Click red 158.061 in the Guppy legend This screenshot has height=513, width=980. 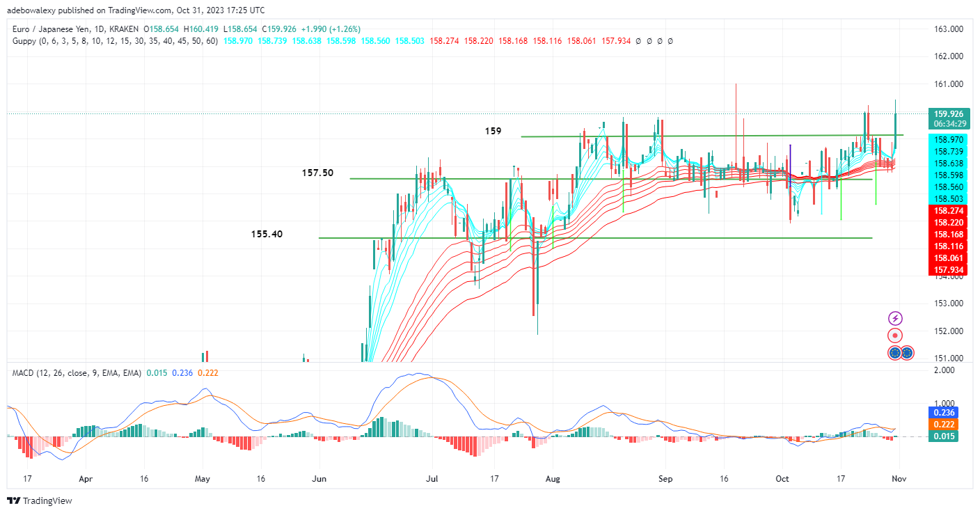[x=581, y=41]
